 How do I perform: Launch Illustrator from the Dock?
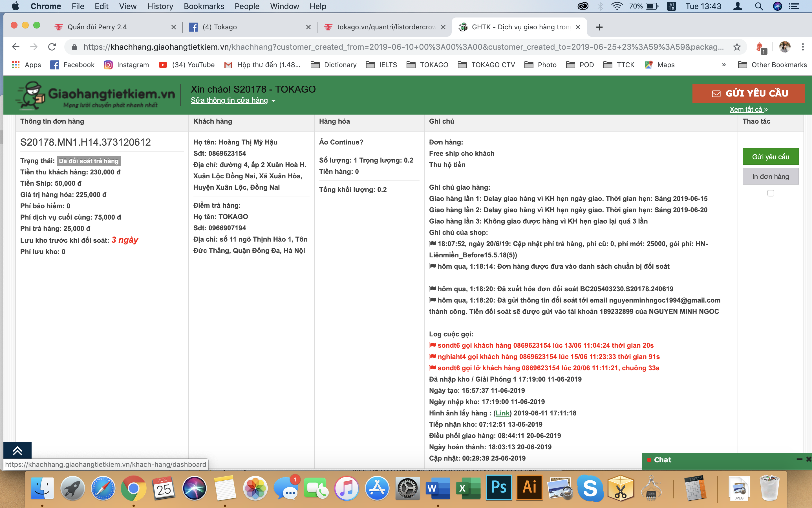pyautogui.click(x=529, y=487)
